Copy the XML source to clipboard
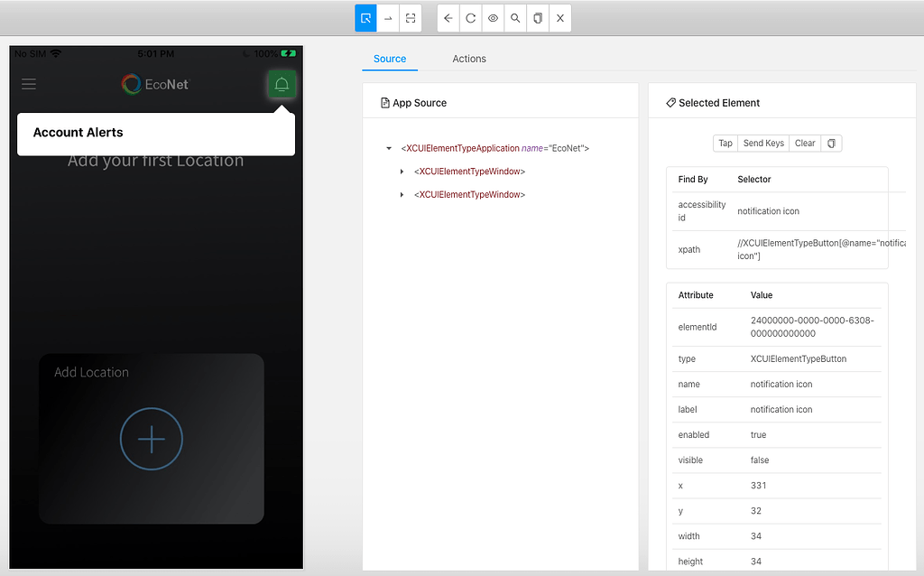The width and height of the screenshot is (924, 576). click(538, 18)
